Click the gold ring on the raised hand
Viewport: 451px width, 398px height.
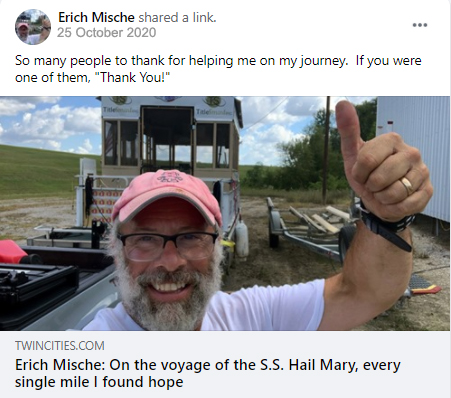coord(407,185)
